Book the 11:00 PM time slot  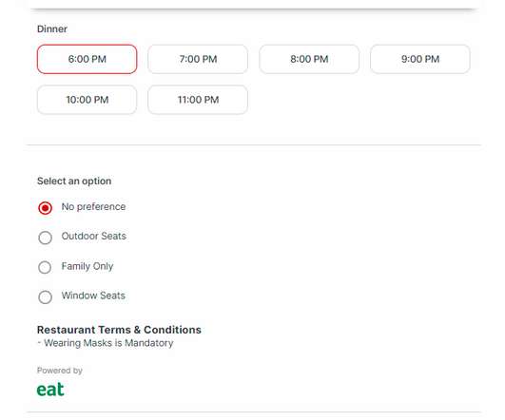click(x=198, y=100)
